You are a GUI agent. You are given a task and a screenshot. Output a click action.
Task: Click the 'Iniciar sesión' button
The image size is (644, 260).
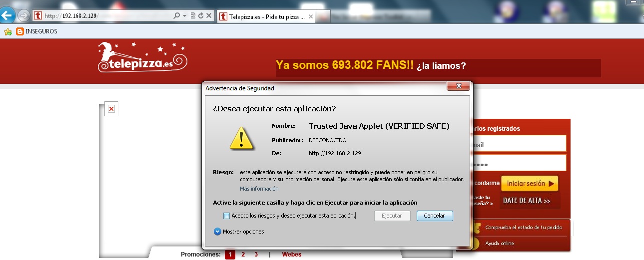530,184
